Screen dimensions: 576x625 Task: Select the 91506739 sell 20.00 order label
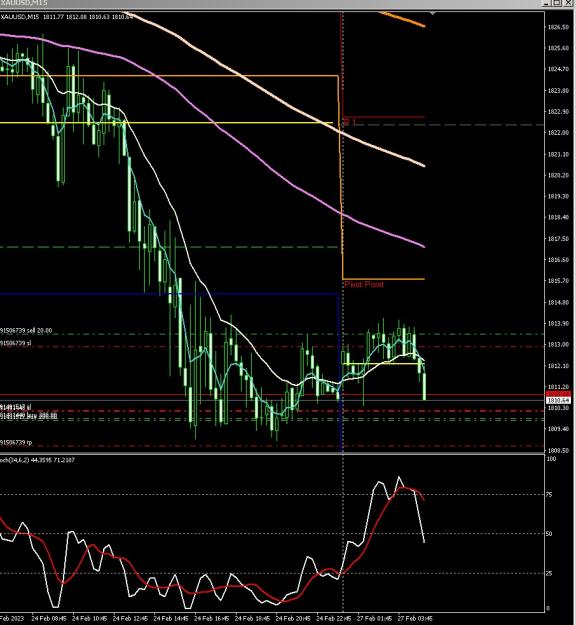tap(26, 330)
